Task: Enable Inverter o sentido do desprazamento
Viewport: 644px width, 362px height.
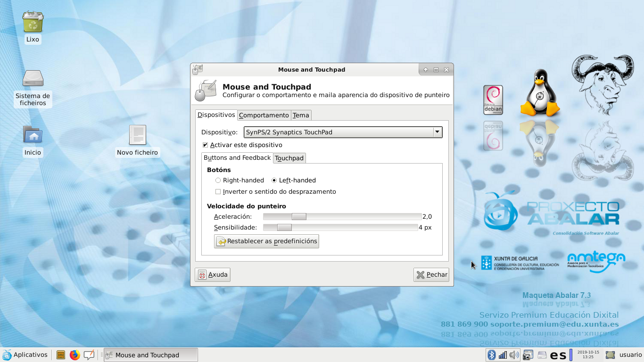Action: click(218, 192)
